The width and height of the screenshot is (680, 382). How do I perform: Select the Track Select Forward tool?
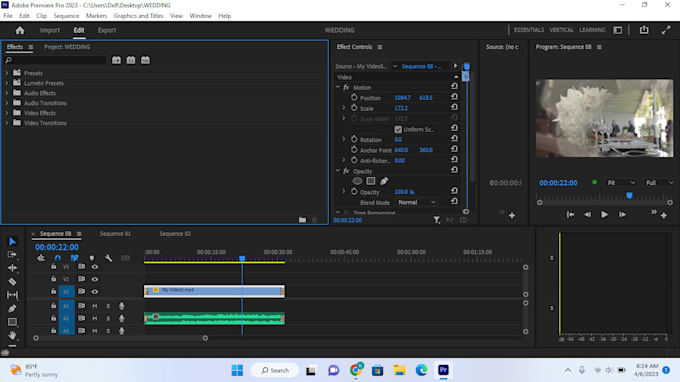(x=12, y=255)
